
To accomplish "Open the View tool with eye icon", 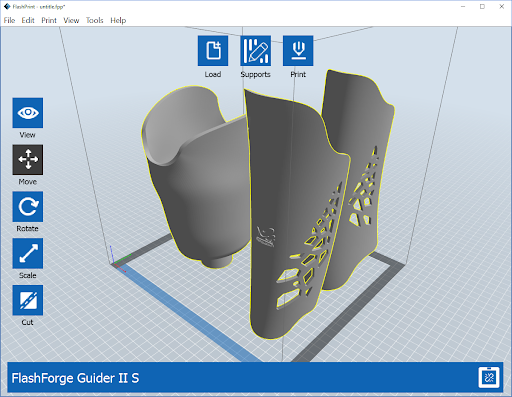I will (x=28, y=113).
